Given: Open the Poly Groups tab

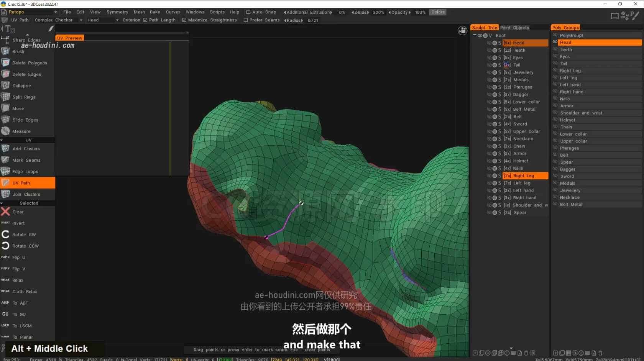Looking at the screenshot, I should 565,28.
